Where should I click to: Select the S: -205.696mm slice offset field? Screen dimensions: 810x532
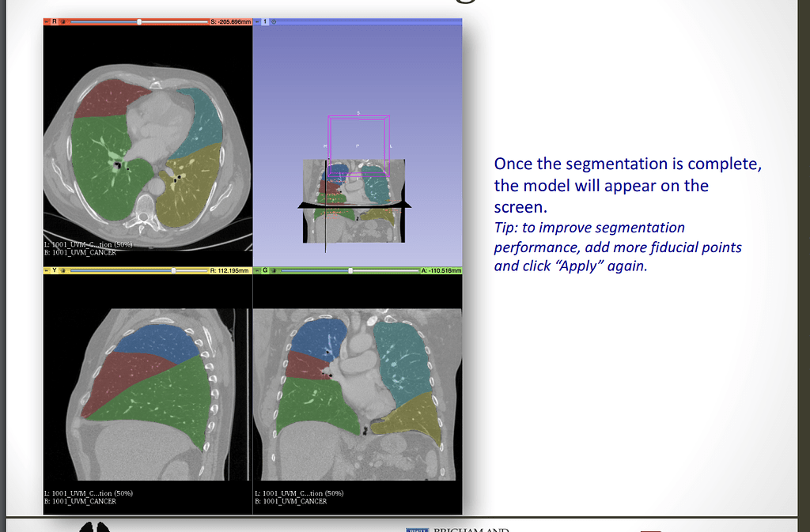click(229, 23)
